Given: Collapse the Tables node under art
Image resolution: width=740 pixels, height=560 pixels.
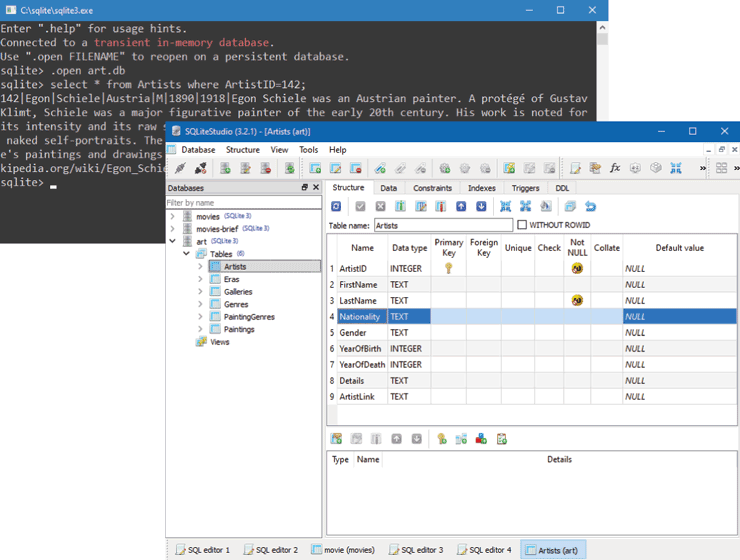Looking at the screenshot, I should pos(187,254).
